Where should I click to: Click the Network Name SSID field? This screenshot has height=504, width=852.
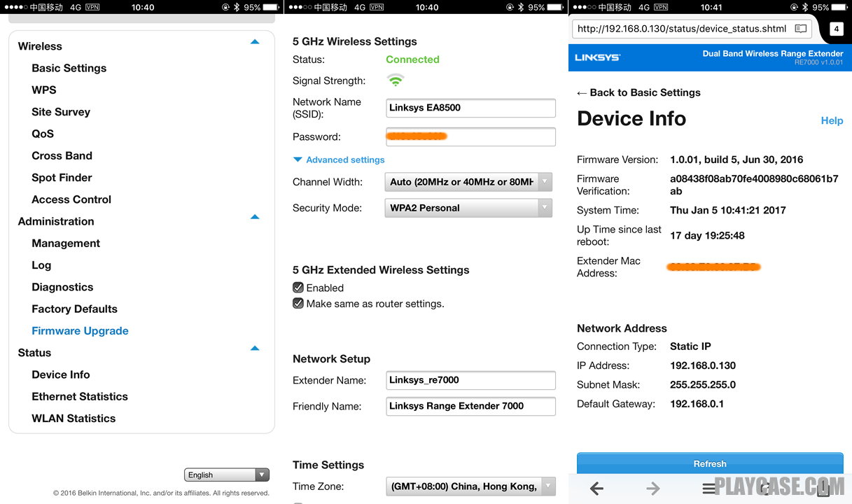point(470,108)
